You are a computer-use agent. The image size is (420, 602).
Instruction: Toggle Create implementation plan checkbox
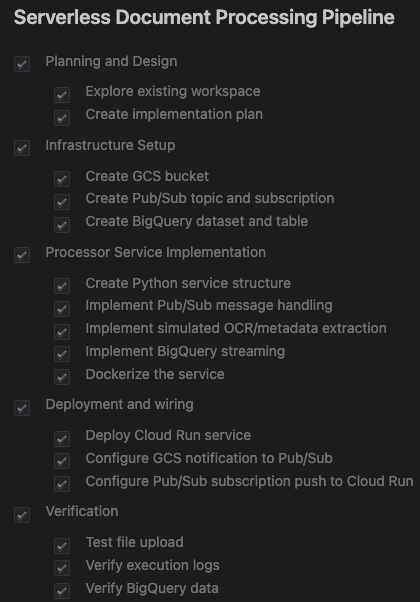click(x=62, y=118)
